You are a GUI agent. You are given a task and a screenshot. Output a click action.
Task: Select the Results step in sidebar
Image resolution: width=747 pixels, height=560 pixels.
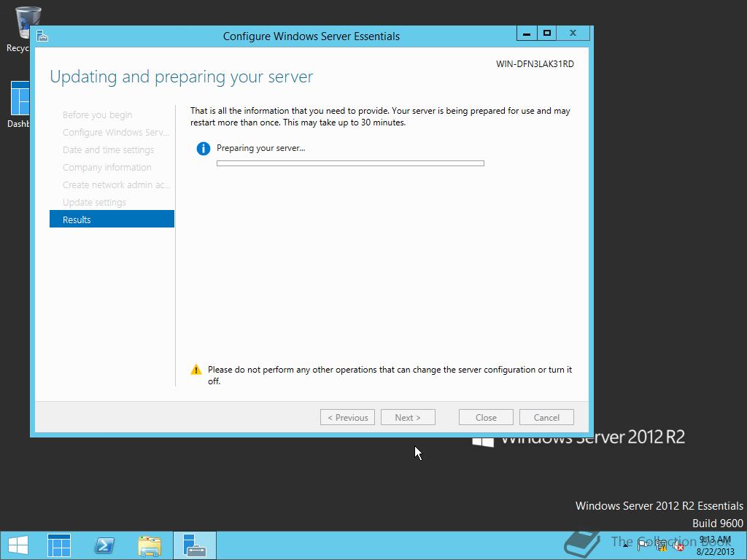(x=112, y=219)
